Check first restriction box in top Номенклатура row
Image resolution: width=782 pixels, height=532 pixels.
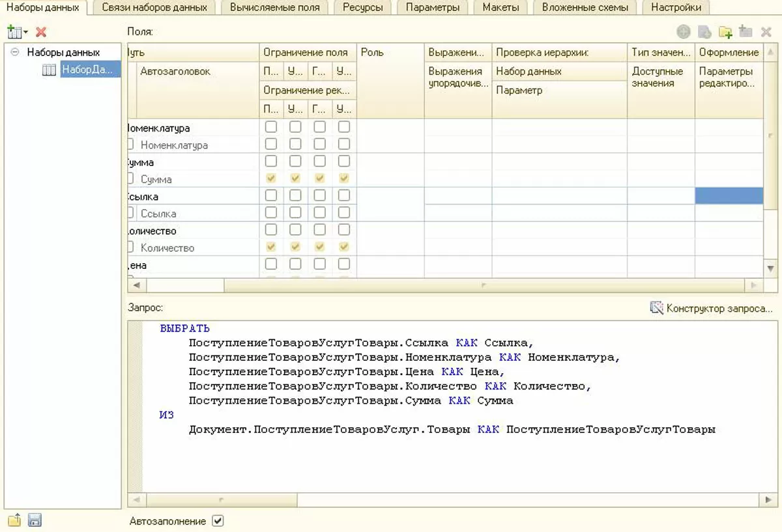coord(270,127)
